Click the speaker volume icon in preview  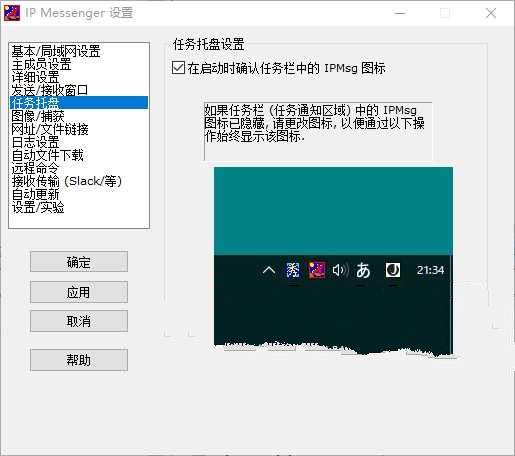coord(340,270)
